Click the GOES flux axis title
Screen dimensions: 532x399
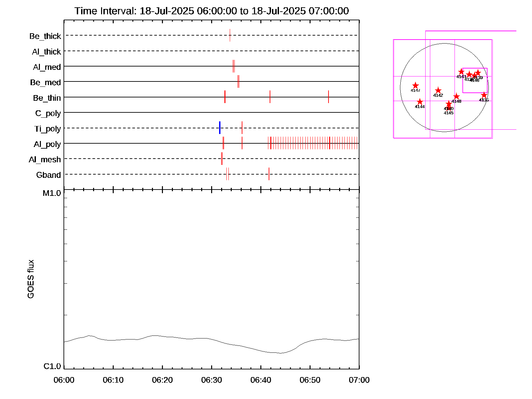pos(31,279)
